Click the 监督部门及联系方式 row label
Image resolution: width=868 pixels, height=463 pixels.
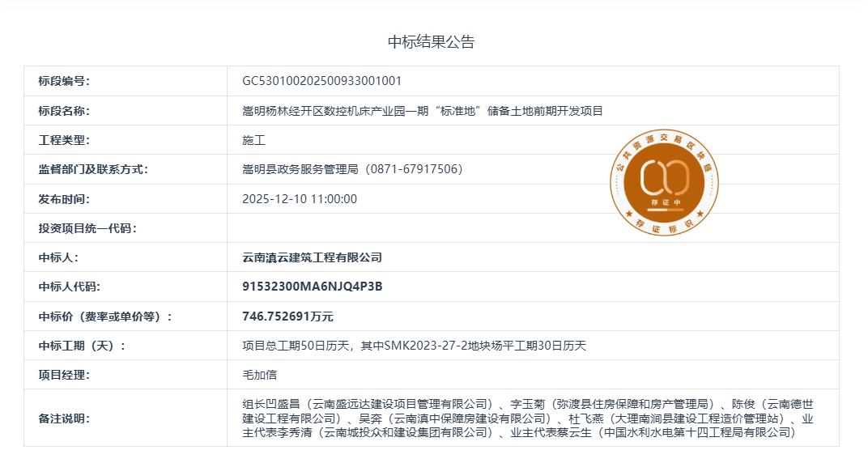pyautogui.click(x=93, y=169)
